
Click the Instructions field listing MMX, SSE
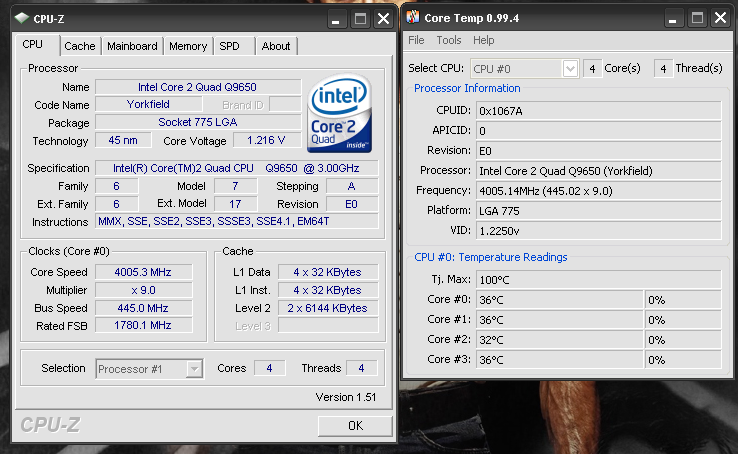tap(236, 221)
